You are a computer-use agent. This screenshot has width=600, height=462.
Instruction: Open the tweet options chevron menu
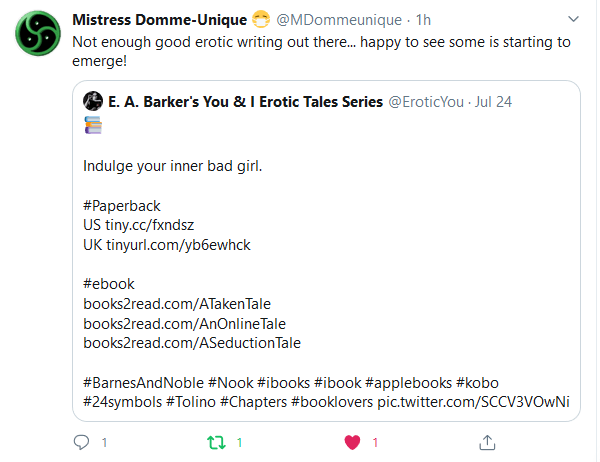click(x=573, y=20)
